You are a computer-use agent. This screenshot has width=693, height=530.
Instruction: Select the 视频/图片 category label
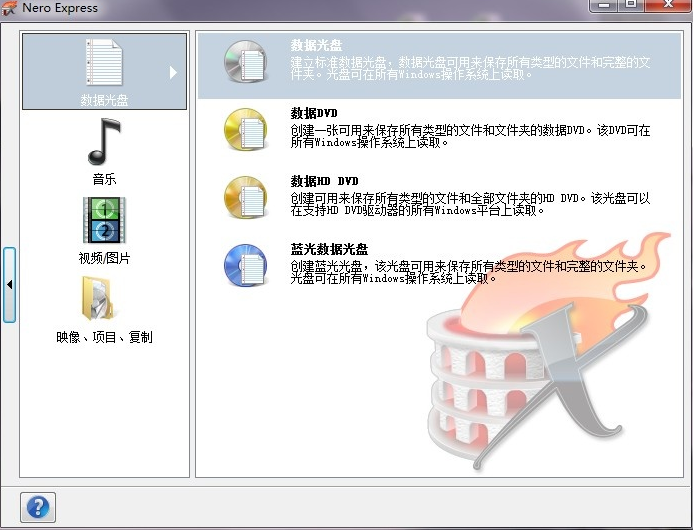(x=104, y=258)
